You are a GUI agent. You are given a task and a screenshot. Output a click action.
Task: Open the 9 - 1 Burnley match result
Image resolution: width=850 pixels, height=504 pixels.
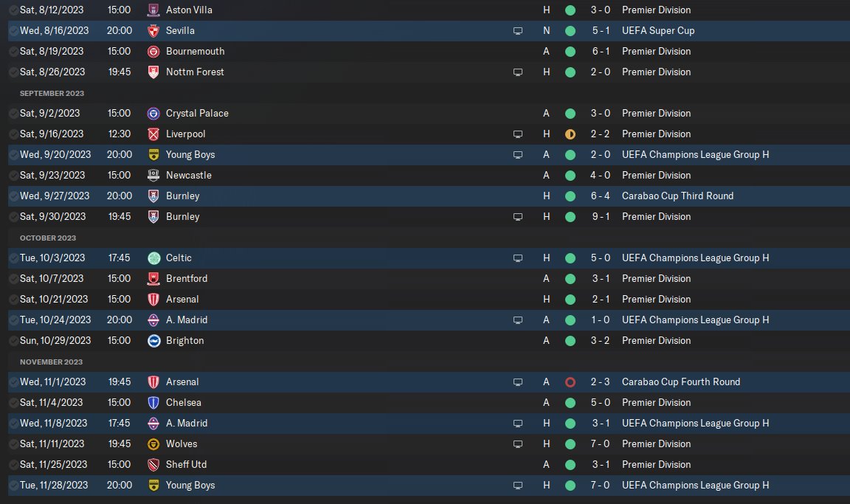601,217
